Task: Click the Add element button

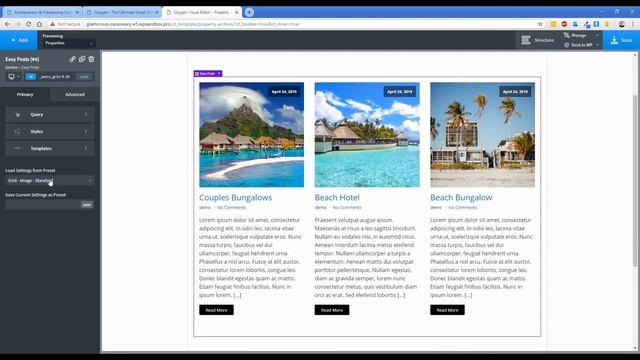Action: click(19, 40)
